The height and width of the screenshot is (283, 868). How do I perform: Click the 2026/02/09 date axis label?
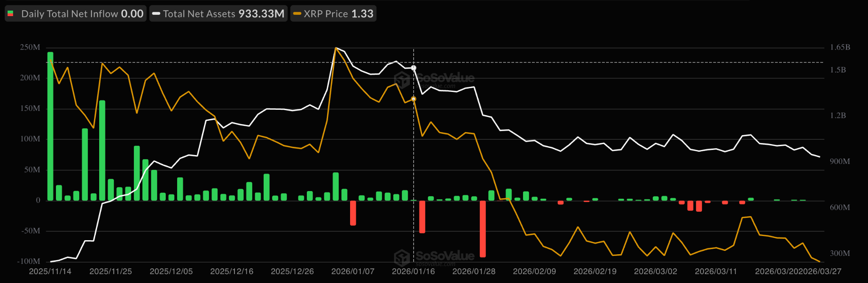point(534,272)
